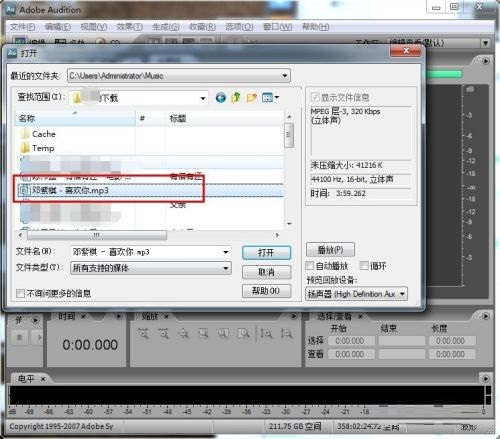Enable the 循环 loop checkbox
Image resolution: width=500 pixels, height=439 pixels.
[x=364, y=266]
